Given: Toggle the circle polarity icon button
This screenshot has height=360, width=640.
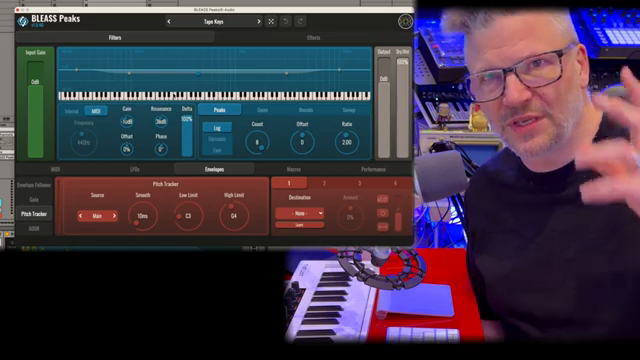Looking at the screenshot, I should pos(382,213).
